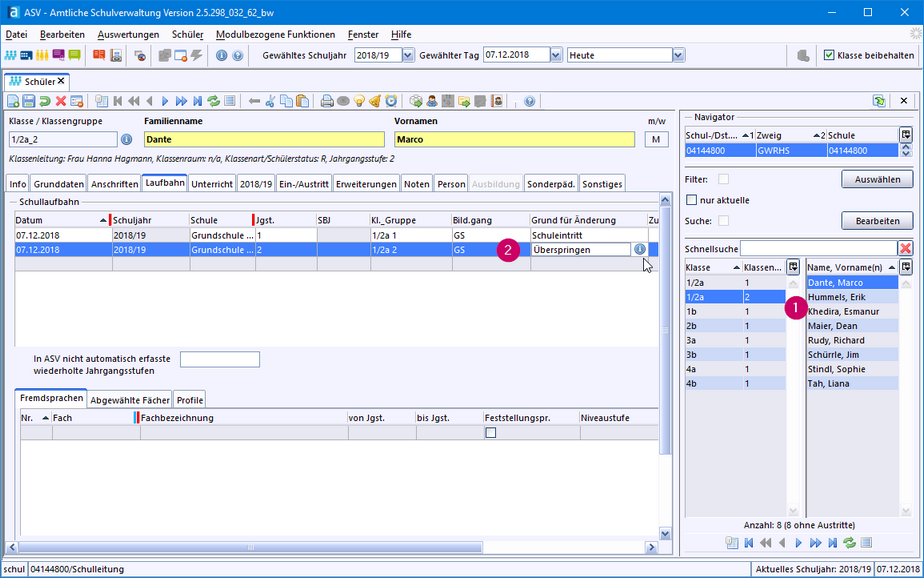Expand the Gewählter Tag date dropdown

(x=553, y=55)
